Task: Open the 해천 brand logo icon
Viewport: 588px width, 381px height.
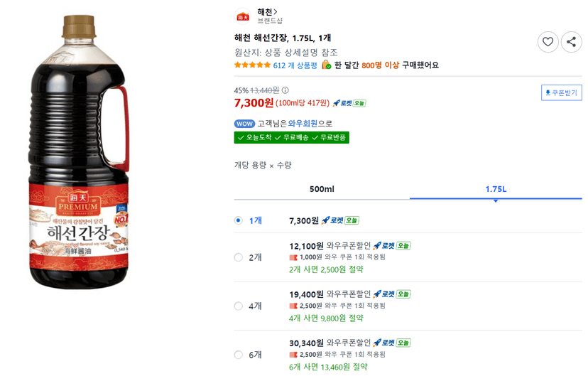Action: click(x=243, y=17)
